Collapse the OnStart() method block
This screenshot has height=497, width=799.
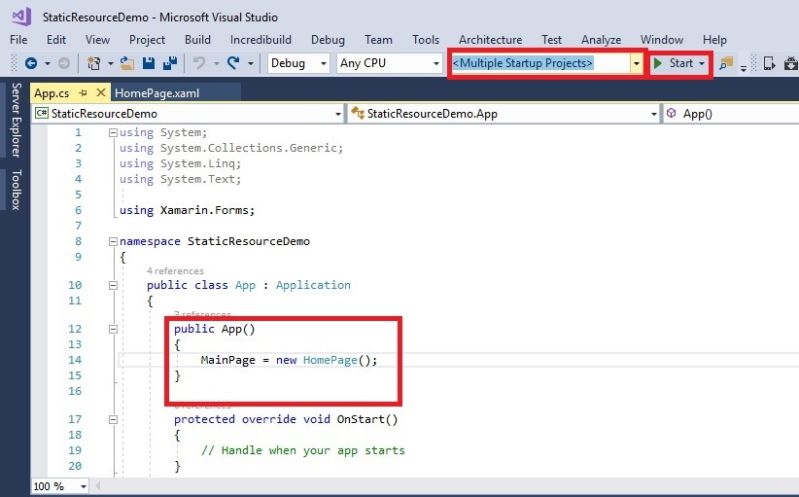click(x=113, y=420)
